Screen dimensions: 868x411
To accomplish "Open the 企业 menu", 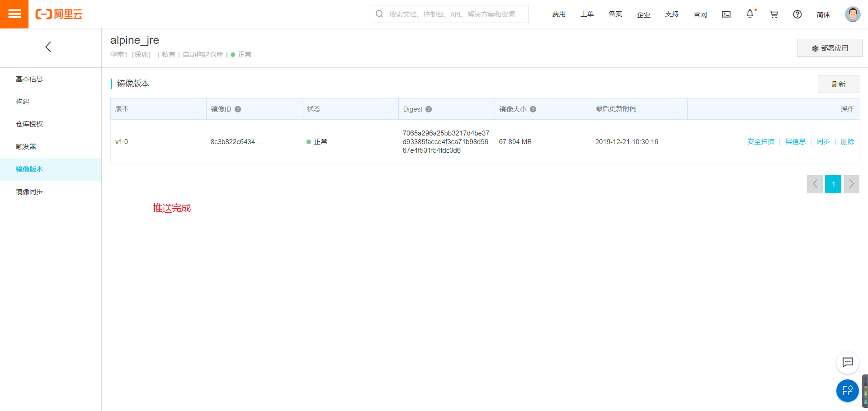I will (644, 14).
